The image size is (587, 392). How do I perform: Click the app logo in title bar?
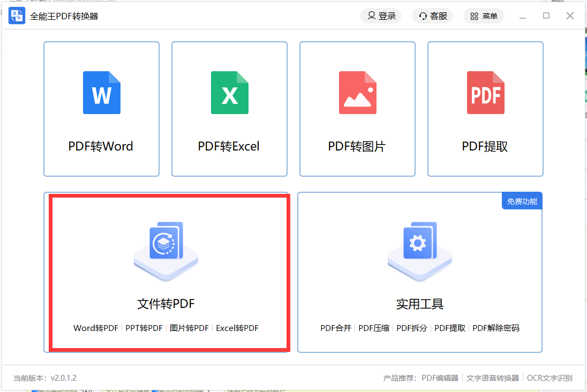(x=16, y=16)
